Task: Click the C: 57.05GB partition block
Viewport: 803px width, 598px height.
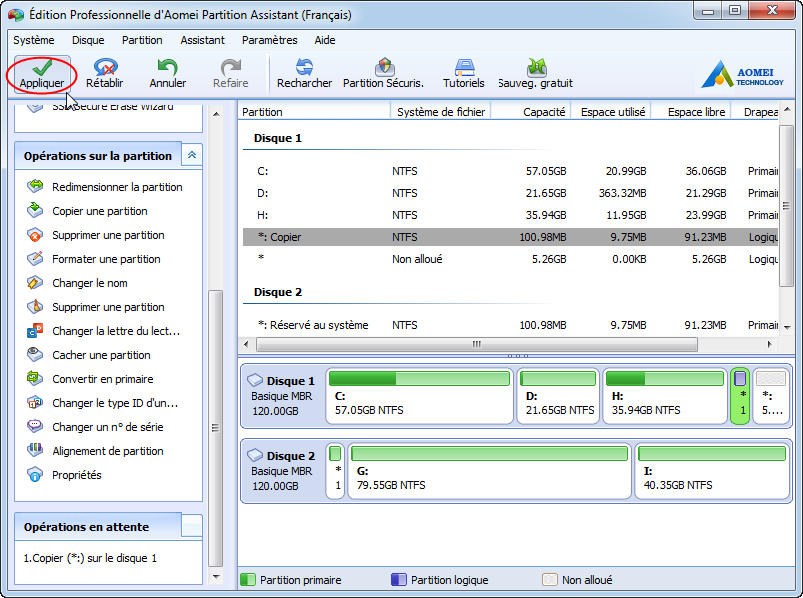Action: 419,396
